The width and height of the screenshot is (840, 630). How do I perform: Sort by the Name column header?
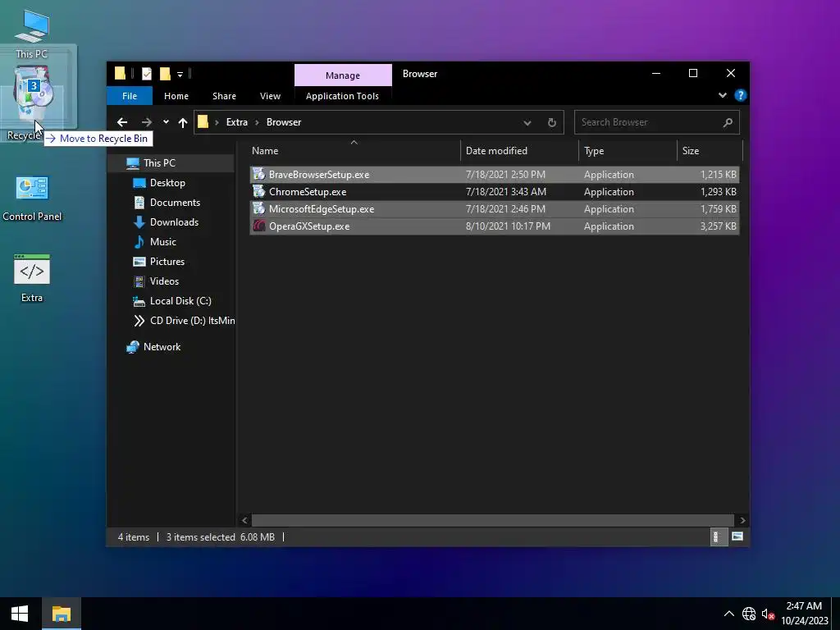click(x=354, y=151)
